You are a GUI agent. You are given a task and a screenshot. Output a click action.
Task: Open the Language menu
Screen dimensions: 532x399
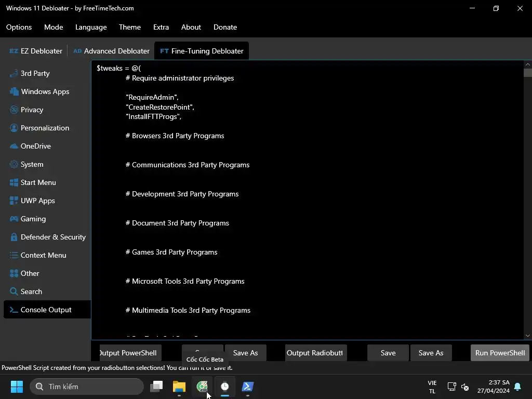91,27
